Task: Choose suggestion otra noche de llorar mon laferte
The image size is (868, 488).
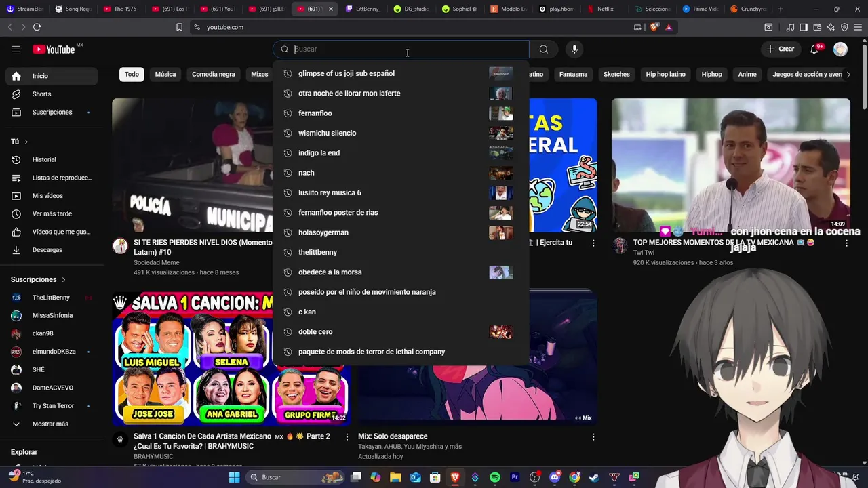Action: coord(401,94)
